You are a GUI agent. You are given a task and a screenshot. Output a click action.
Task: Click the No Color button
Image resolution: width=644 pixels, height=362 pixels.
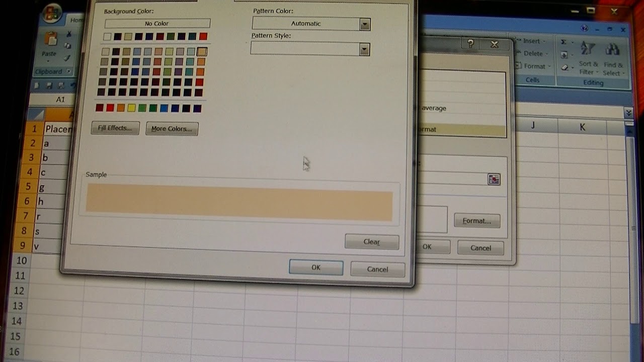pyautogui.click(x=157, y=23)
